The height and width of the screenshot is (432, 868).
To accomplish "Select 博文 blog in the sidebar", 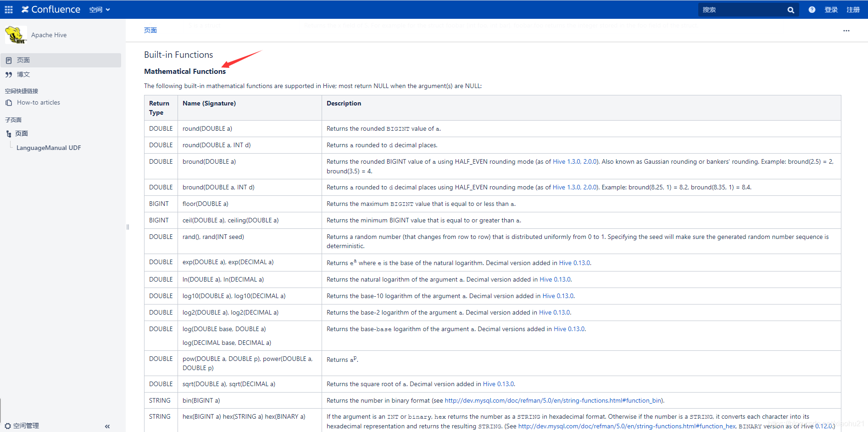I will click(23, 74).
